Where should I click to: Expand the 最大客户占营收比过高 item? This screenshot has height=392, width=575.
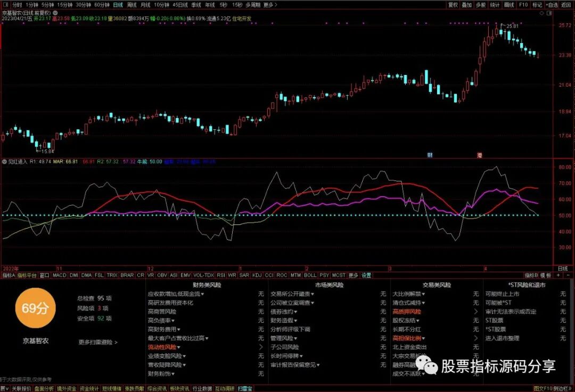coord(178,338)
